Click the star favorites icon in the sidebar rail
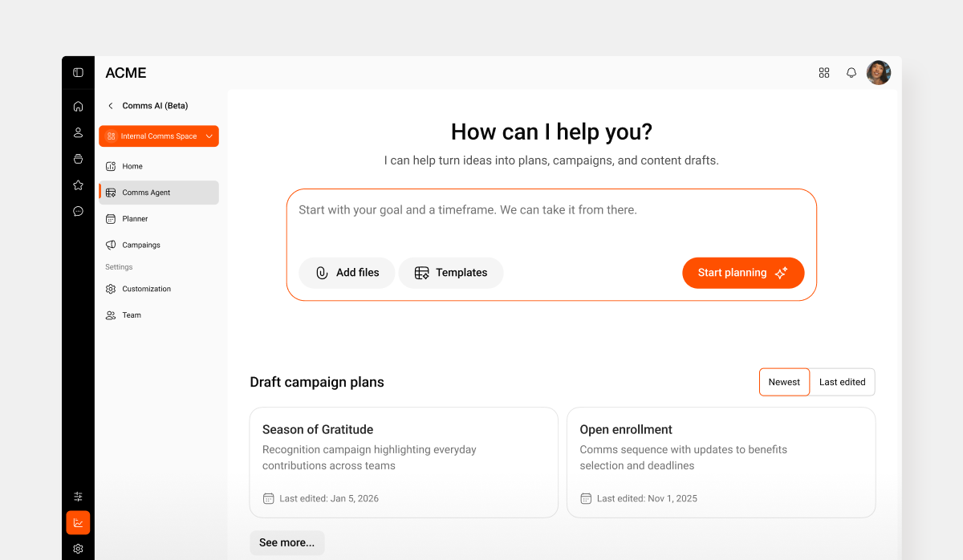963x560 pixels. (78, 185)
